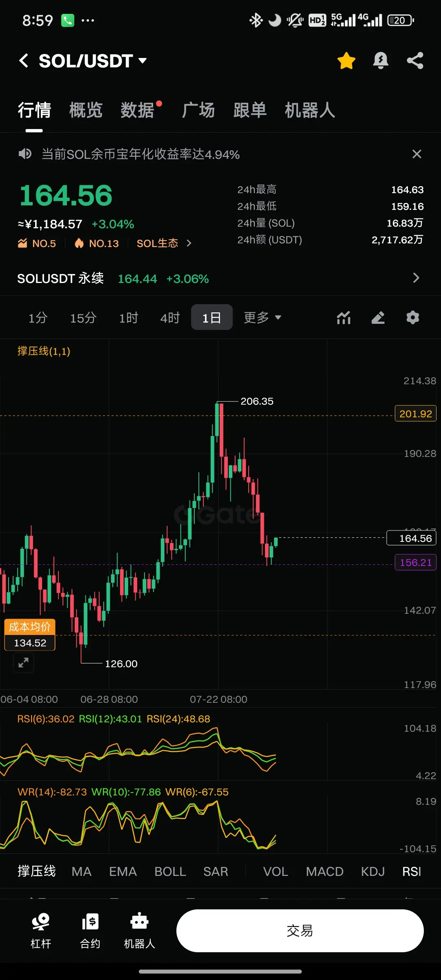Open the price alert bell icon

point(381,61)
